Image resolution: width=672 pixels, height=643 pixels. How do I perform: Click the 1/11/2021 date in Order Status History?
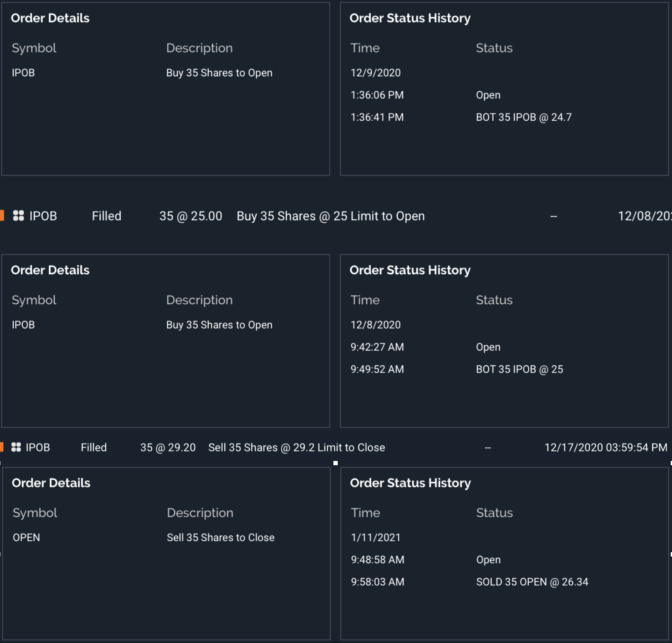click(375, 538)
